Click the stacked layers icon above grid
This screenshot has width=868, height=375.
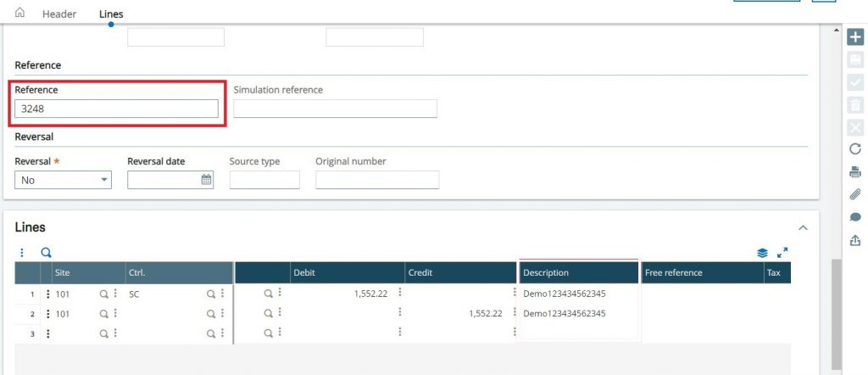point(762,253)
